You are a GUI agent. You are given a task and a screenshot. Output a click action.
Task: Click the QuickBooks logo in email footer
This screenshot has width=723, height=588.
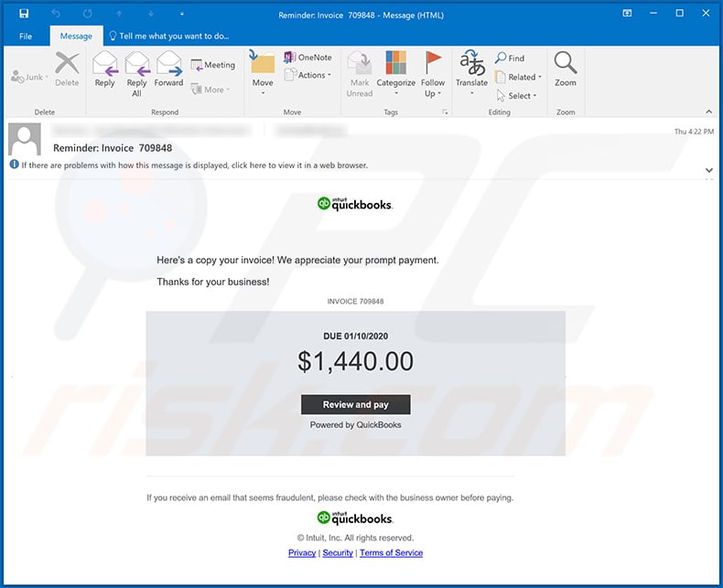tap(354, 518)
